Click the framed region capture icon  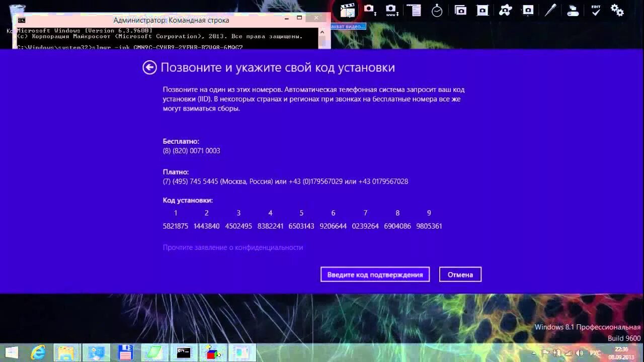[482, 10]
